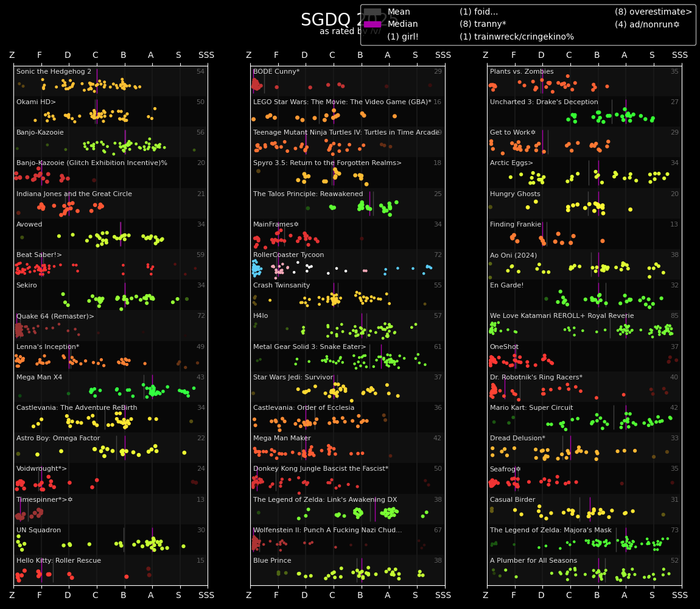Click vote count 73 in Majora's Mask row
Screen dimensions: 700x609
674,530
